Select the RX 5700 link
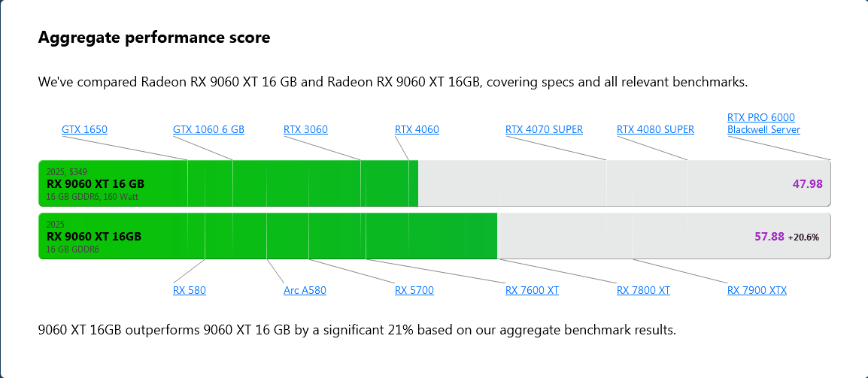Screen dimensions: 868x378 coord(414,291)
